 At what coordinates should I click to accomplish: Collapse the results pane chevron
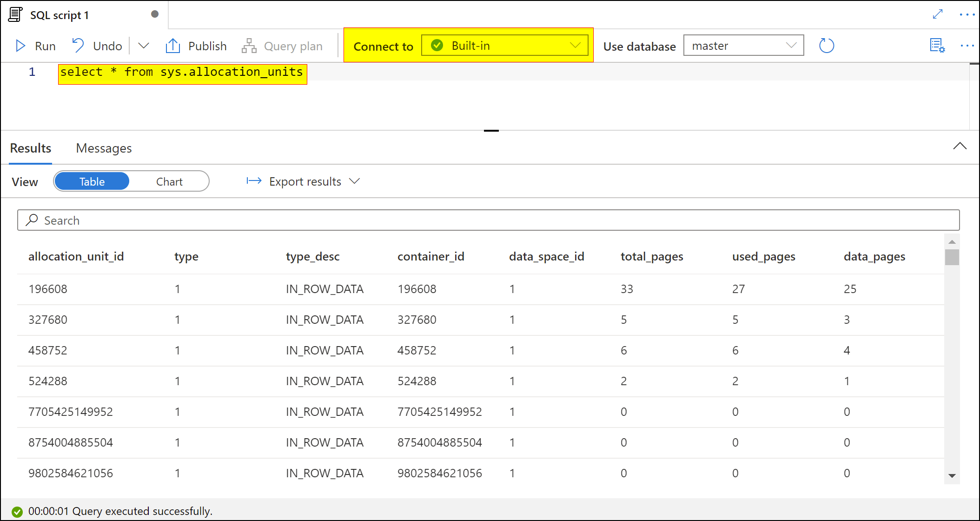pos(960,146)
